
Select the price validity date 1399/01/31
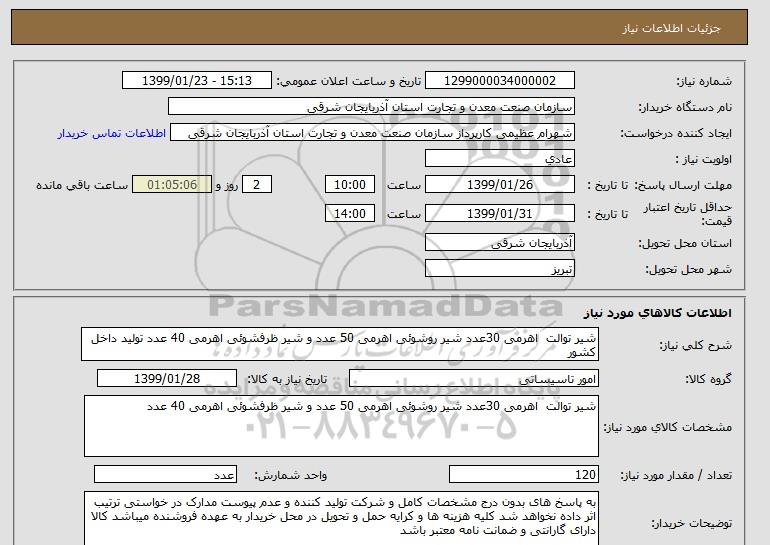(500, 213)
